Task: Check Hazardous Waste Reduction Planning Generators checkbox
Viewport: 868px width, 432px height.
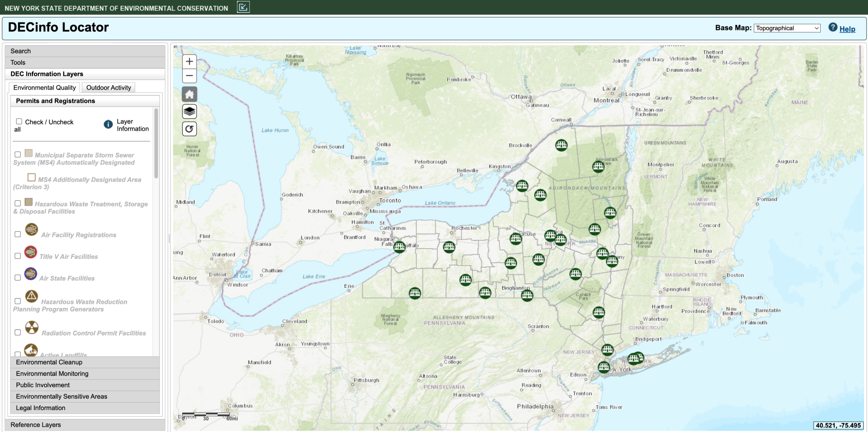Action: click(x=18, y=301)
